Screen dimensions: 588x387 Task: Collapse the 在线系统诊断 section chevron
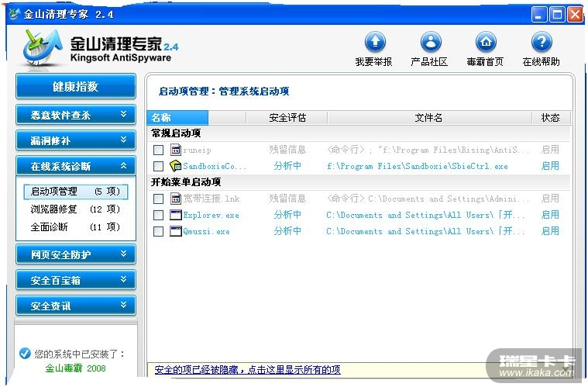coord(123,165)
